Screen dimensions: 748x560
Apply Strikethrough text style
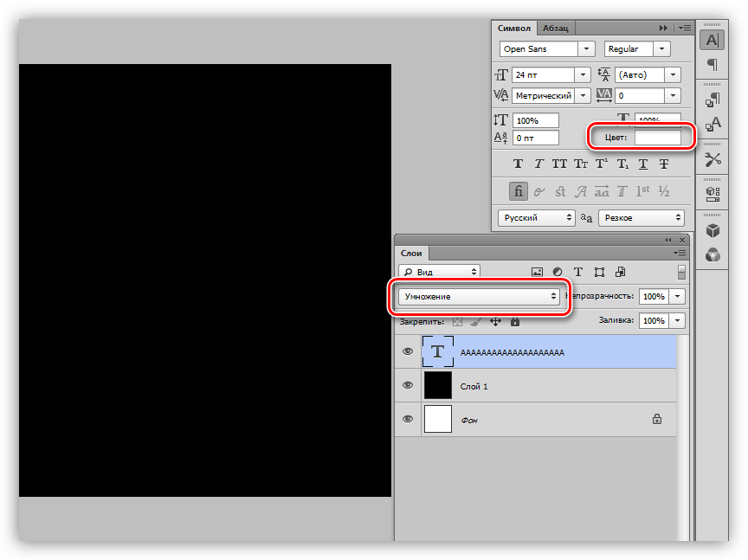pos(663,164)
